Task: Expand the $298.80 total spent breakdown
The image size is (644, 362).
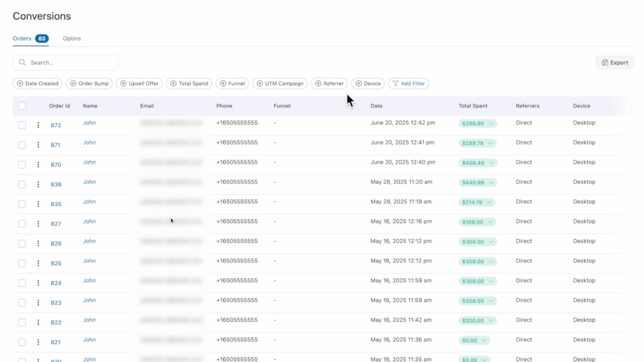Action: [x=478, y=123]
